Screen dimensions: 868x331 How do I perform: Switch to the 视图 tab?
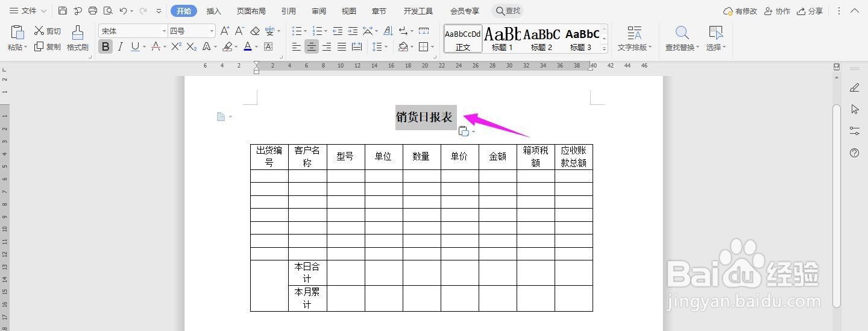(349, 11)
